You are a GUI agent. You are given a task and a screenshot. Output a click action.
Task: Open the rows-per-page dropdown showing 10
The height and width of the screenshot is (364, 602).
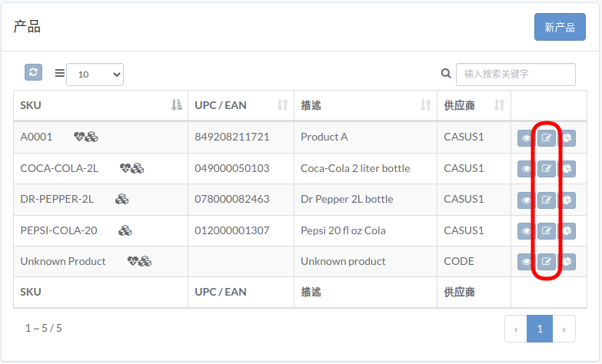click(x=95, y=74)
